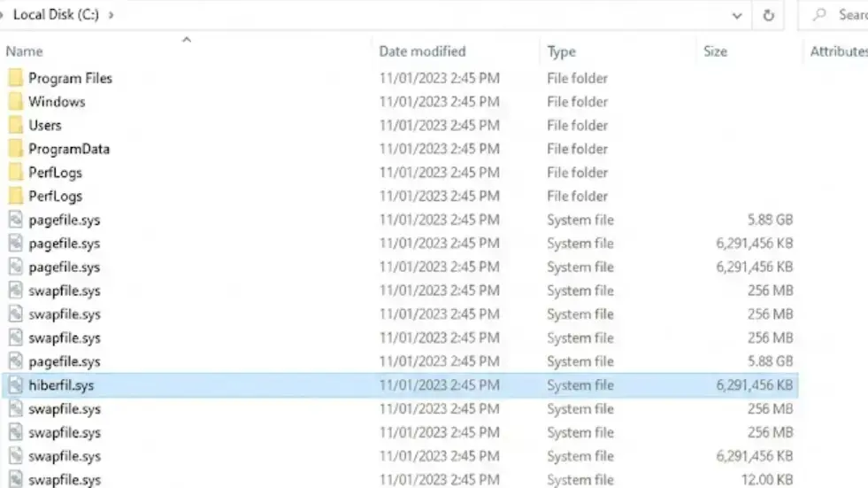Click the ProgramData folder icon
The width and height of the screenshot is (868, 488).
[16, 149]
